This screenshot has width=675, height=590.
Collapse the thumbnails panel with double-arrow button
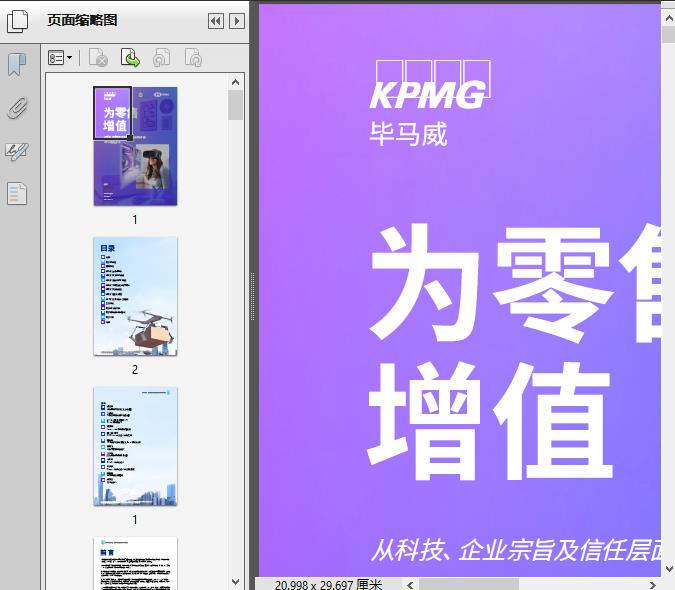coord(216,21)
